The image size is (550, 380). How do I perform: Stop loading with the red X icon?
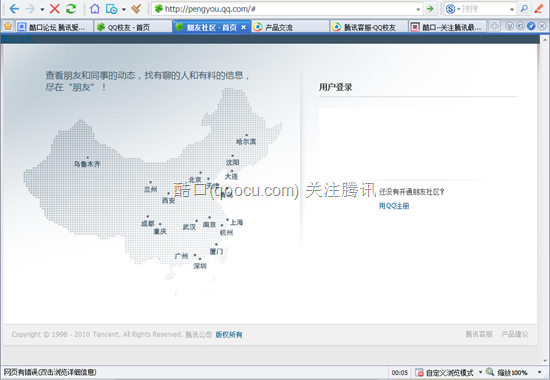coord(54,9)
